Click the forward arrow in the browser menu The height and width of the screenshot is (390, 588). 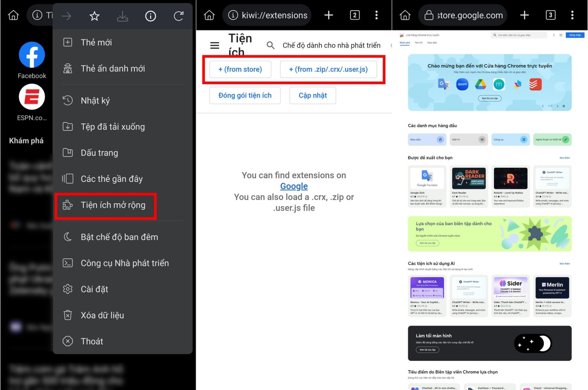[x=67, y=16]
